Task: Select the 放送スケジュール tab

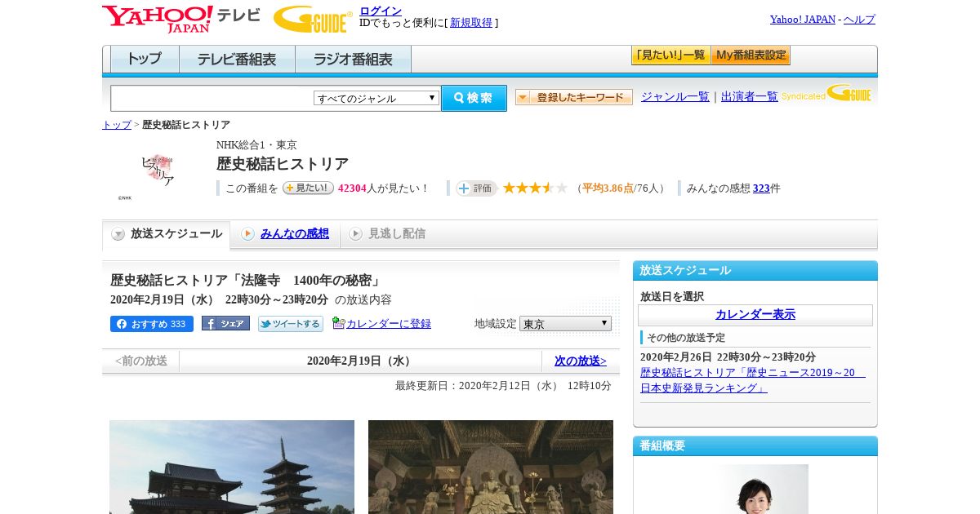Action: (x=167, y=234)
